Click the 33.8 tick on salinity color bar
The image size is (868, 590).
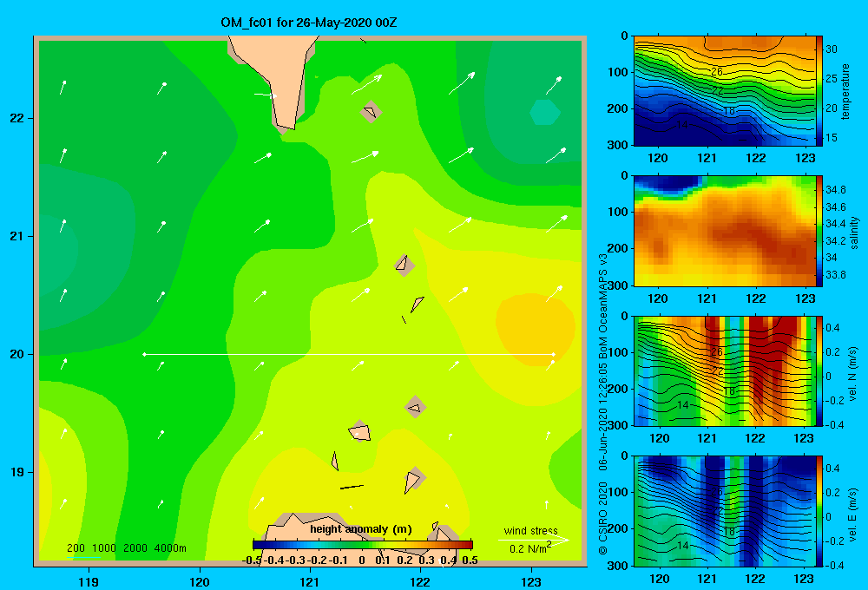point(835,274)
